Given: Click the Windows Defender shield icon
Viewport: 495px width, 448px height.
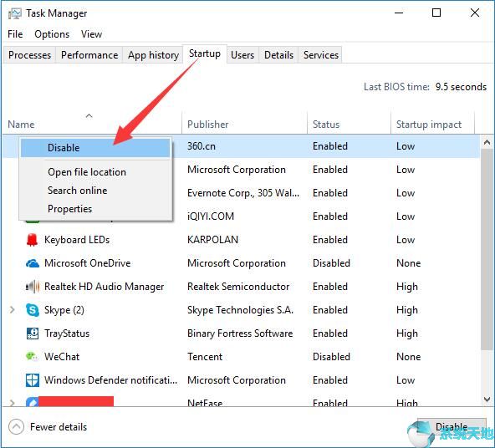Looking at the screenshot, I should point(33,380).
